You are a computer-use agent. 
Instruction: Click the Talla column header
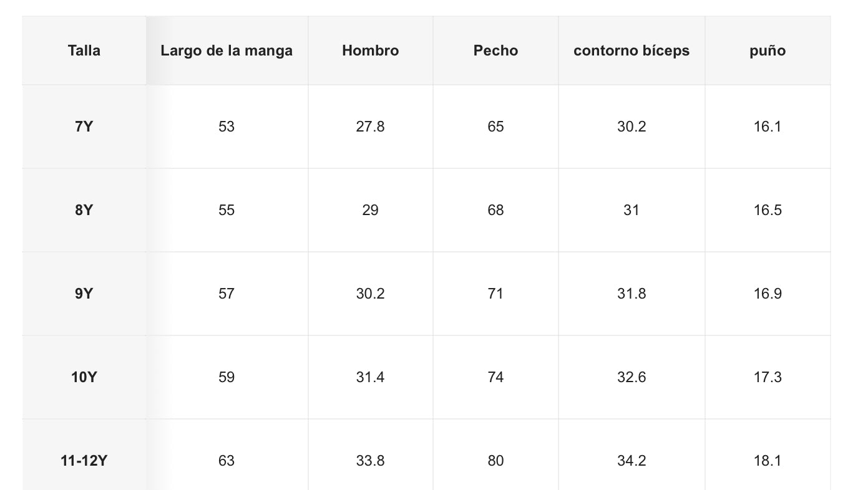point(84,50)
